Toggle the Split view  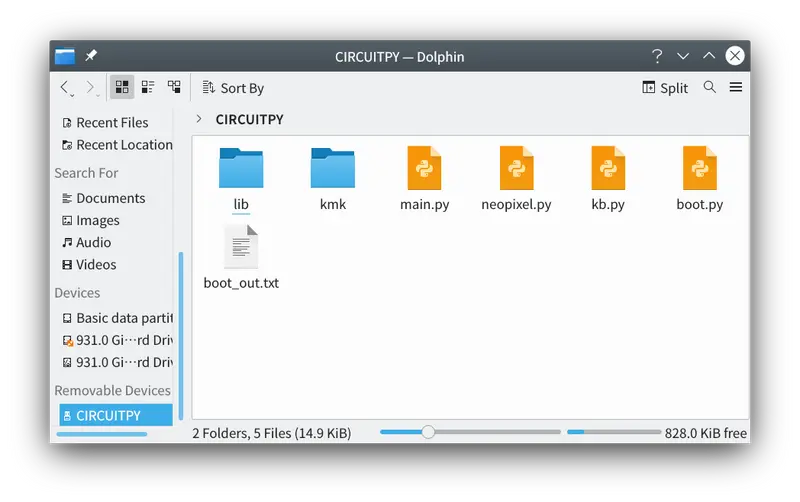coord(665,88)
